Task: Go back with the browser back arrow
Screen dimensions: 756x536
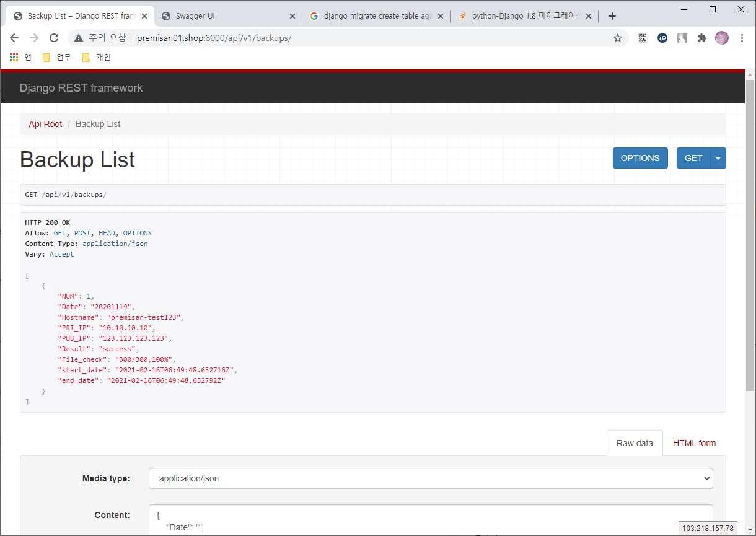Action: click(14, 38)
